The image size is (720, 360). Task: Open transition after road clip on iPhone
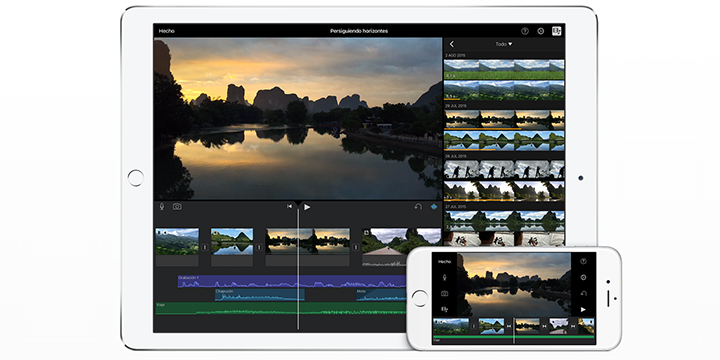click(x=573, y=326)
